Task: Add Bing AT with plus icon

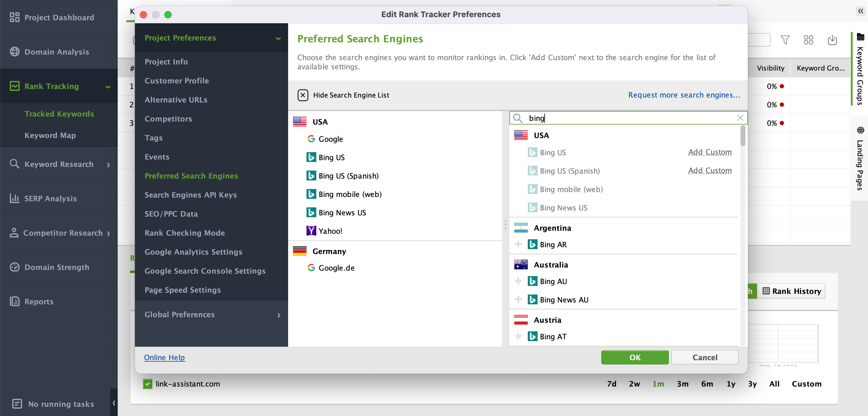Action: pyautogui.click(x=518, y=336)
